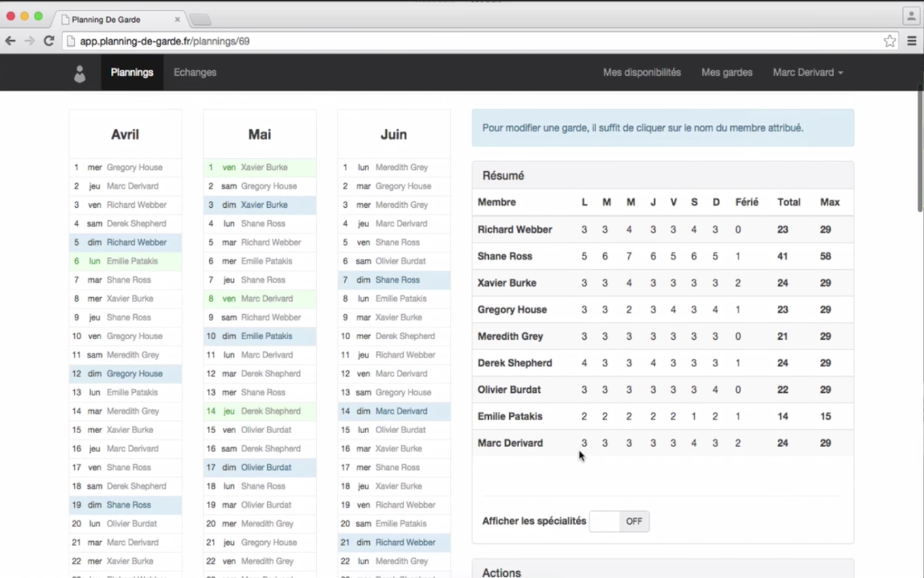Bookmark page with star icon
This screenshot has height=578, width=924.
point(890,41)
